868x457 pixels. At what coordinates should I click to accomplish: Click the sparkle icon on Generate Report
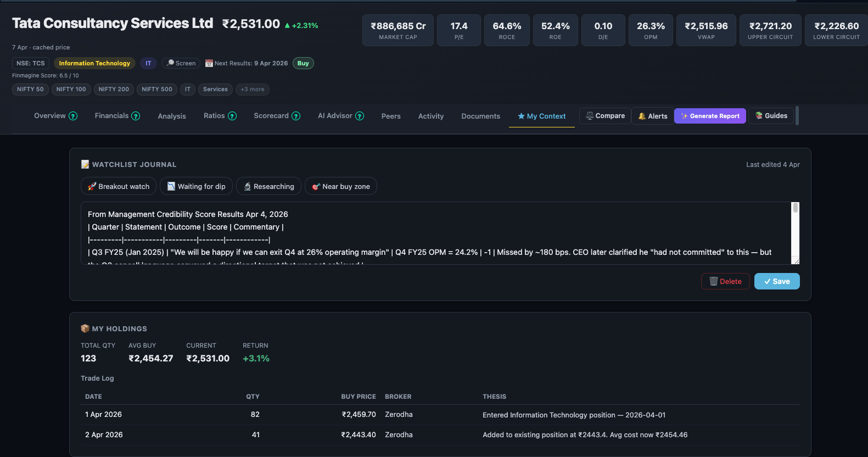(x=684, y=116)
